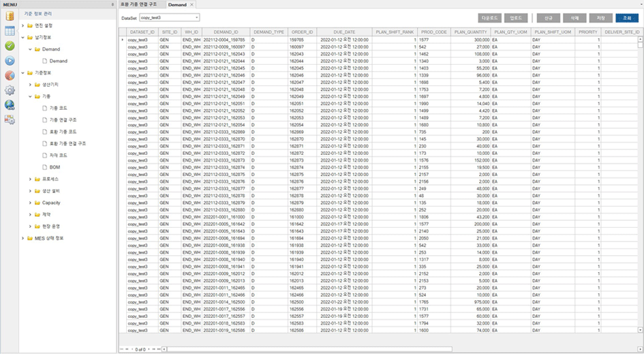644x354 pixels.
Task: Click the PLAN_QUANTITY column header
Action: [x=470, y=32]
